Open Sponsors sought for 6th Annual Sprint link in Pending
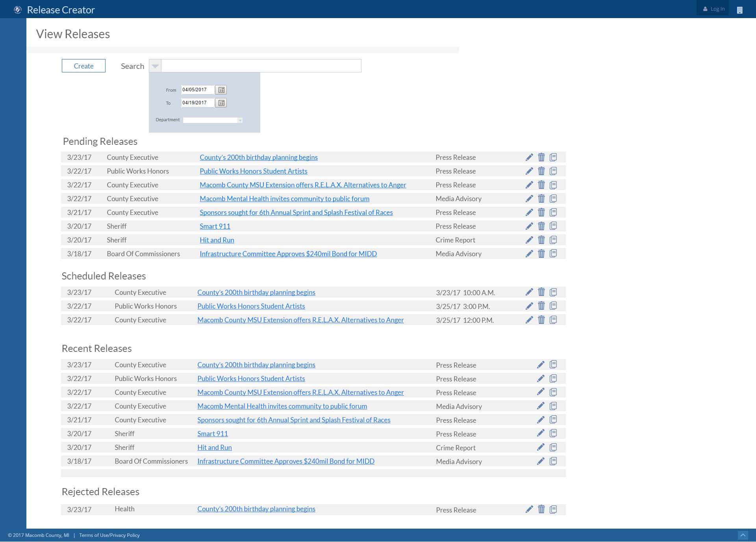The width and height of the screenshot is (756, 542). coord(296,213)
